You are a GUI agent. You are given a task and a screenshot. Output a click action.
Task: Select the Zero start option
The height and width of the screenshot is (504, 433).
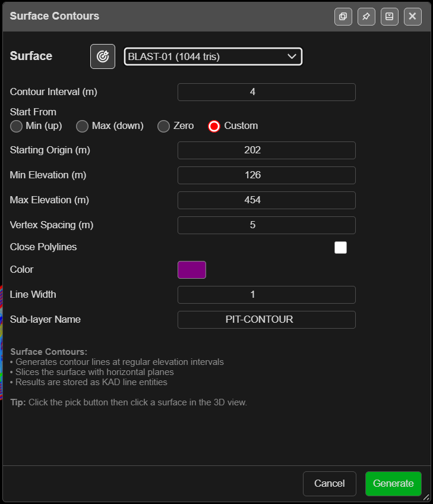[163, 126]
